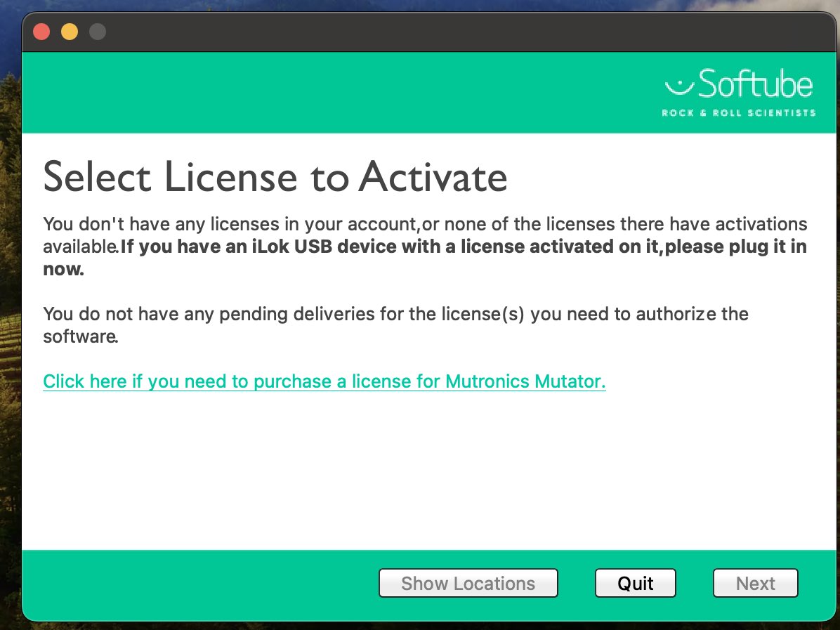
Task: Close the window with the red button
Action: [41, 32]
